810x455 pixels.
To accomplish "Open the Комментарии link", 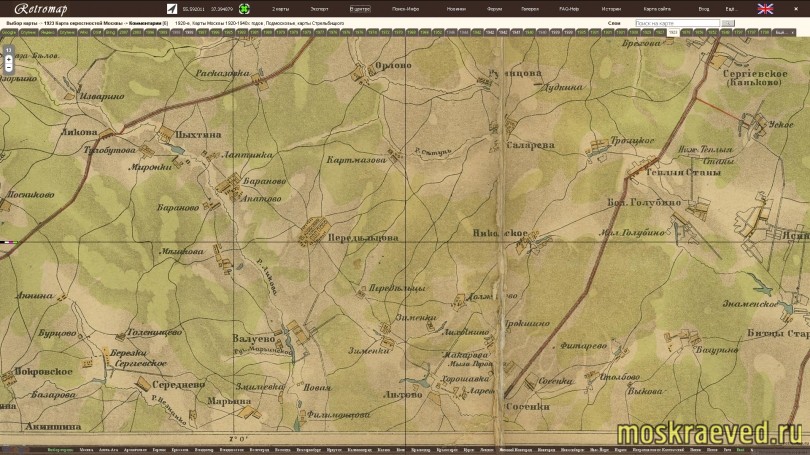I will pos(145,23).
